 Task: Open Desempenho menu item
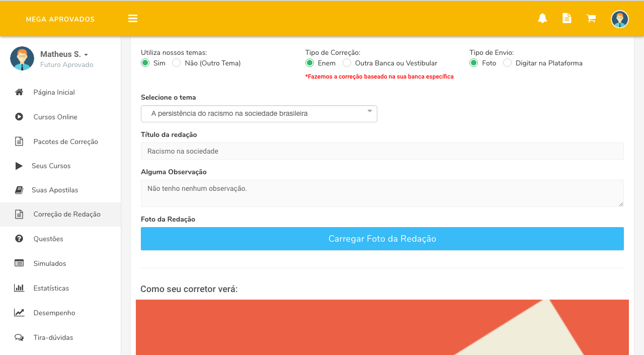click(x=60, y=313)
